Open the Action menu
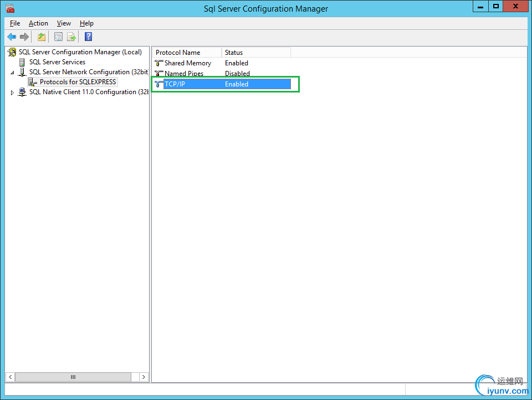The height and width of the screenshot is (400, 532). (x=38, y=23)
